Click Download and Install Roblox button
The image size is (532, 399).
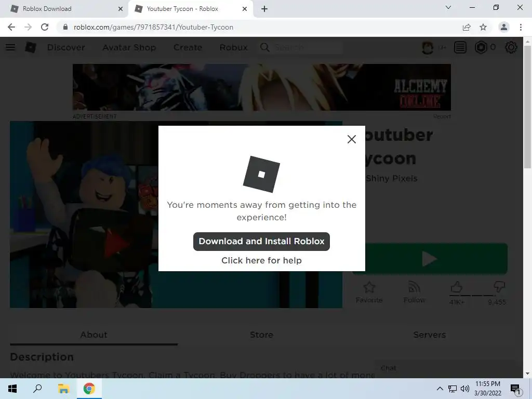tap(261, 241)
